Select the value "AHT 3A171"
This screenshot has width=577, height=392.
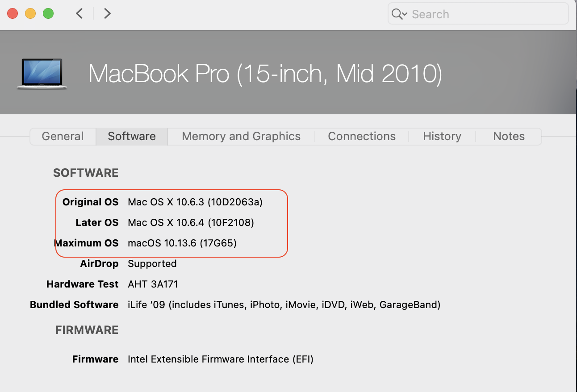[x=153, y=284]
